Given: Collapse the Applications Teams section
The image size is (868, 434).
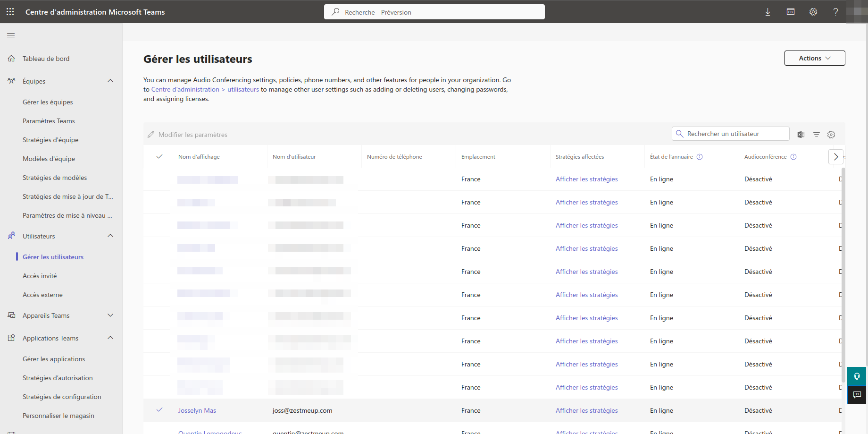Looking at the screenshot, I should pos(110,338).
